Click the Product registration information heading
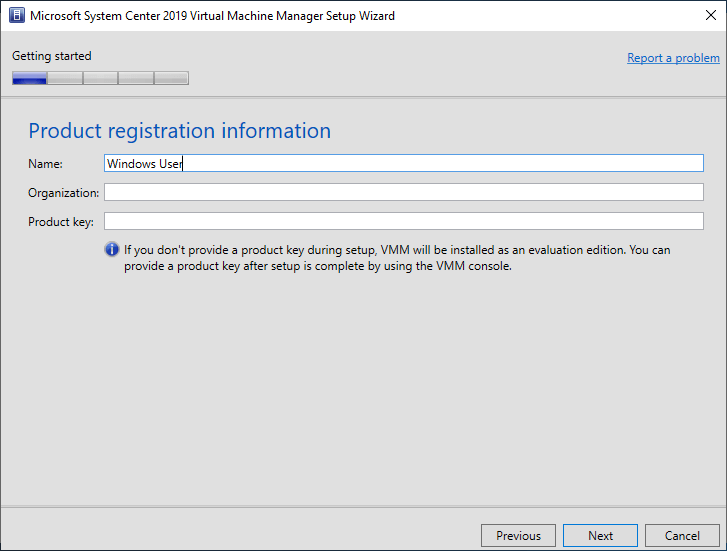 pyautogui.click(x=180, y=131)
